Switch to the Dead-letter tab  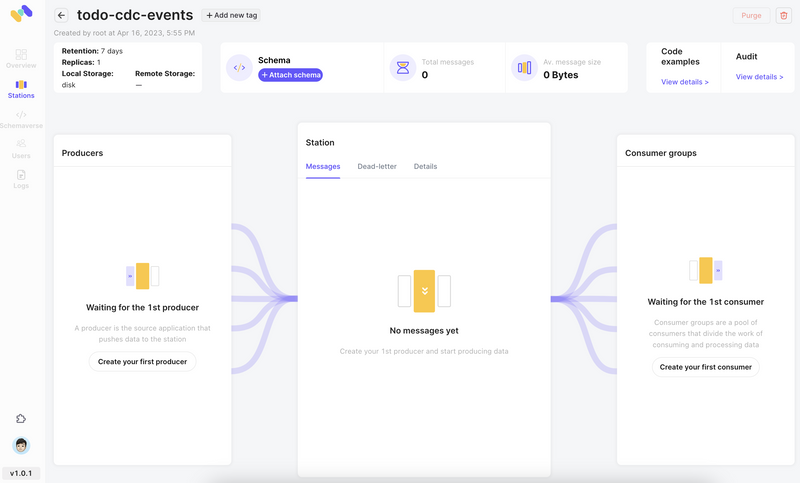click(x=377, y=166)
